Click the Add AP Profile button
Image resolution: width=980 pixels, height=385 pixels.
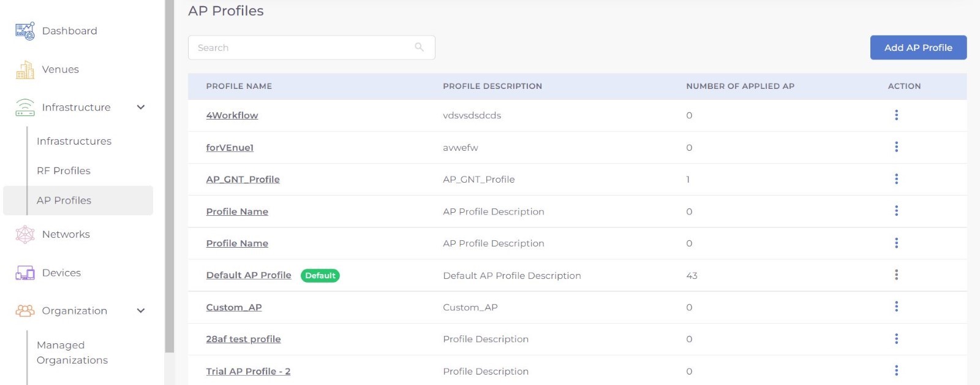(918, 48)
